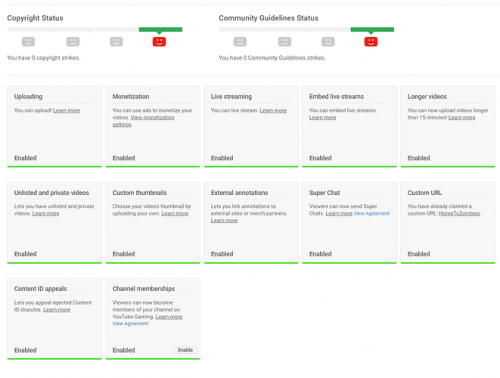Open Learn more link in Custom thumbnails card

pos(175,213)
